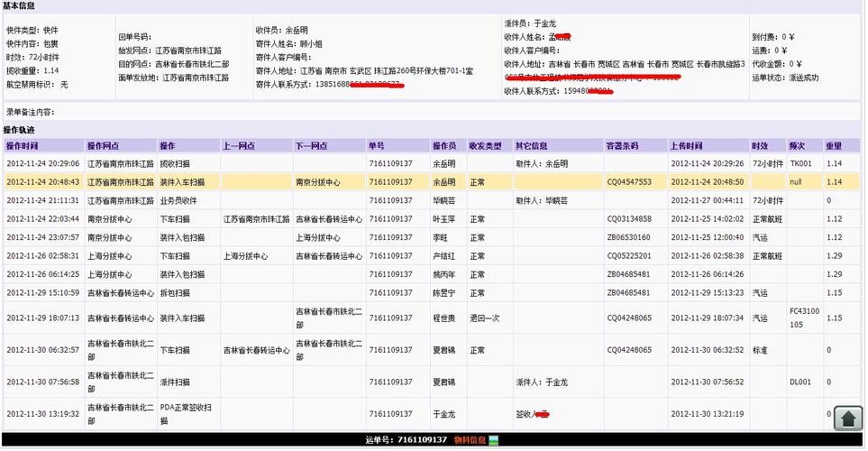Screen dimensions: 868x451
Task: Click the 揽收重量：1.14 field
Action: 32,71
